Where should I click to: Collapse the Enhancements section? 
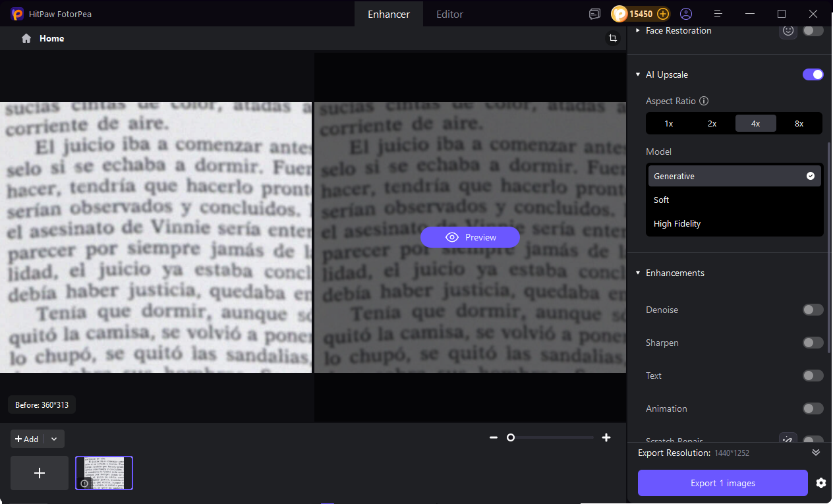click(638, 273)
